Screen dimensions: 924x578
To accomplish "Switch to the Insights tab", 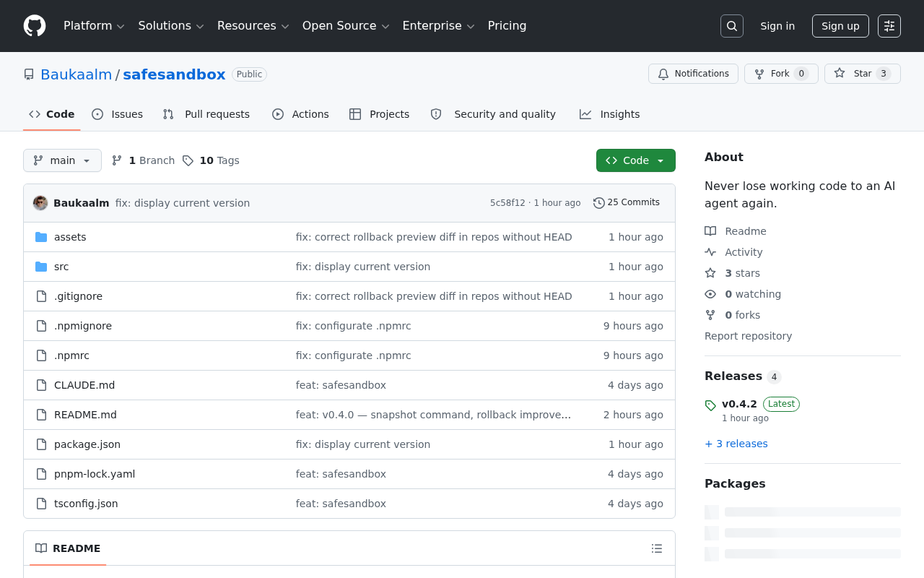I will (610, 114).
